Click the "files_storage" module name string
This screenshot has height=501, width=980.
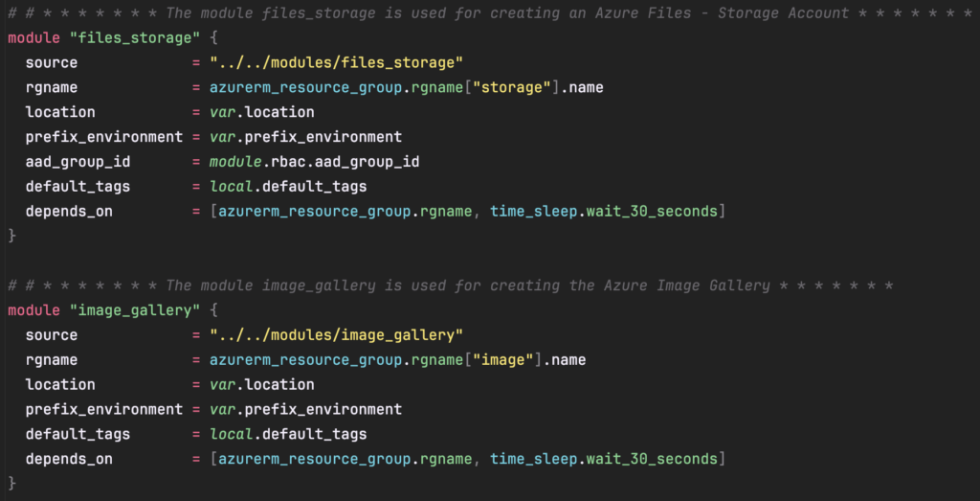pos(134,38)
